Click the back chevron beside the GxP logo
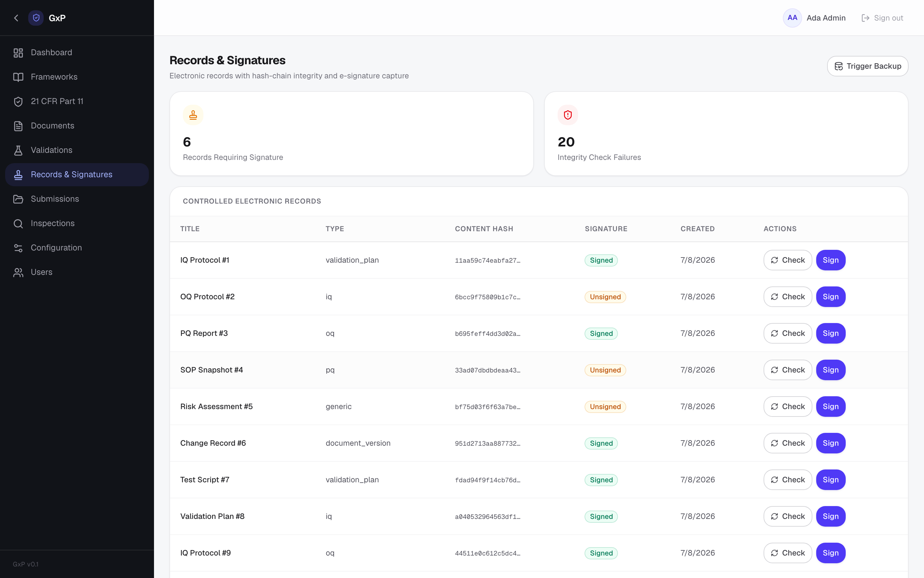The image size is (924, 578). (16, 18)
